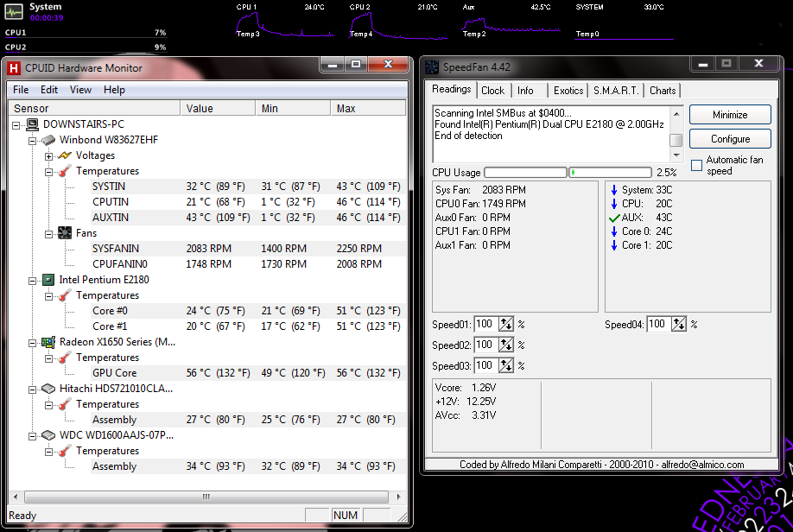Click thermometer icon under Hitachi drive
This screenshot has height=532, width=793.
tap(65, 404)
